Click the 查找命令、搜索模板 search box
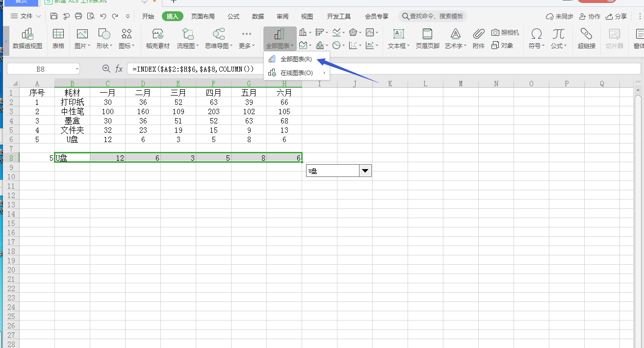644x348 pixels. click(433, 16)
